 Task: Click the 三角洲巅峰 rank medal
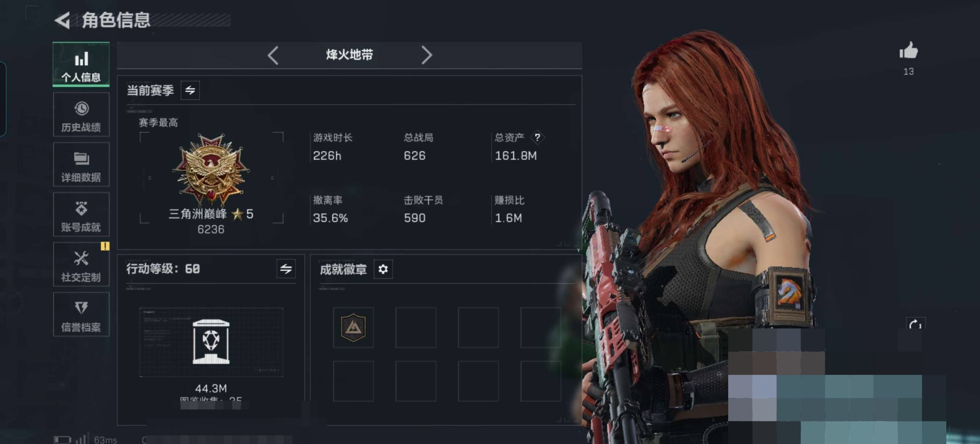pos(211,169)
